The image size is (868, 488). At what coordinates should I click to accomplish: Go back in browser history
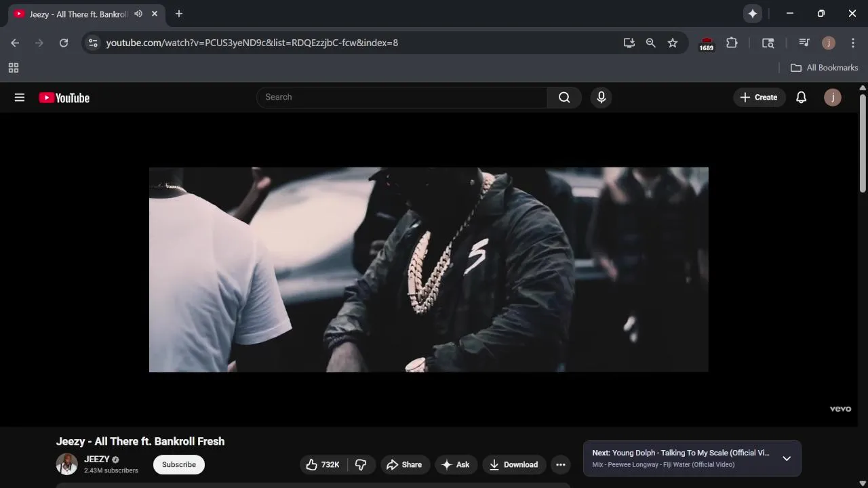coord(15,43)
